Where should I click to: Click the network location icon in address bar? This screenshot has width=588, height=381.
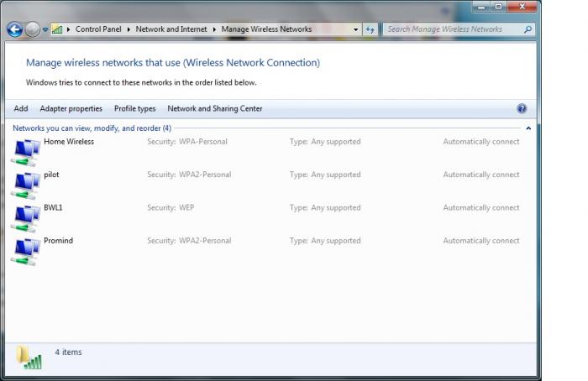coord(57,29)
